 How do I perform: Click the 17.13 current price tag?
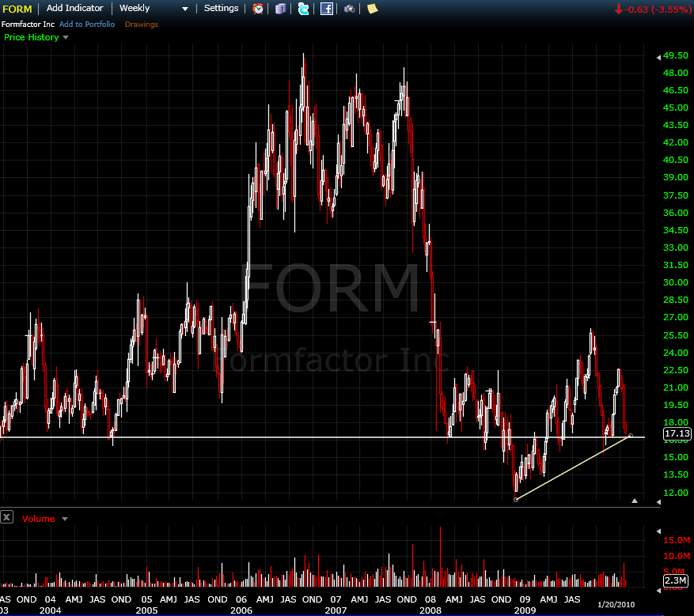(x=677, y=433)
